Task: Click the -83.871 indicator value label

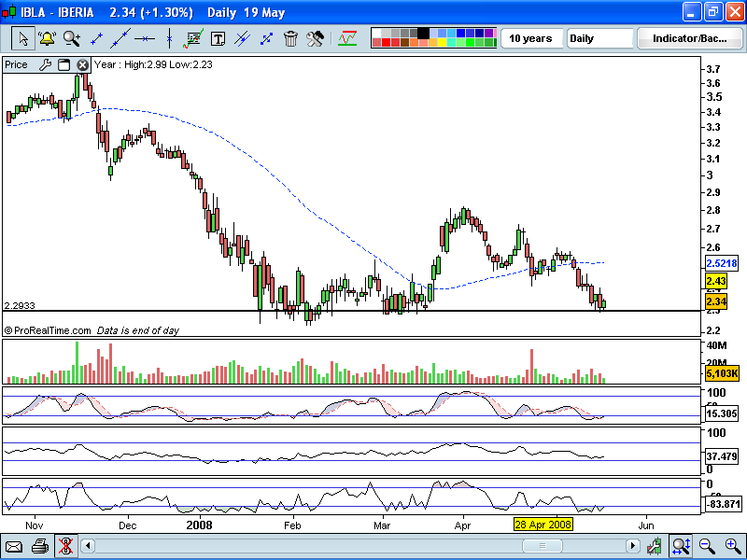Action: (723, 504)
